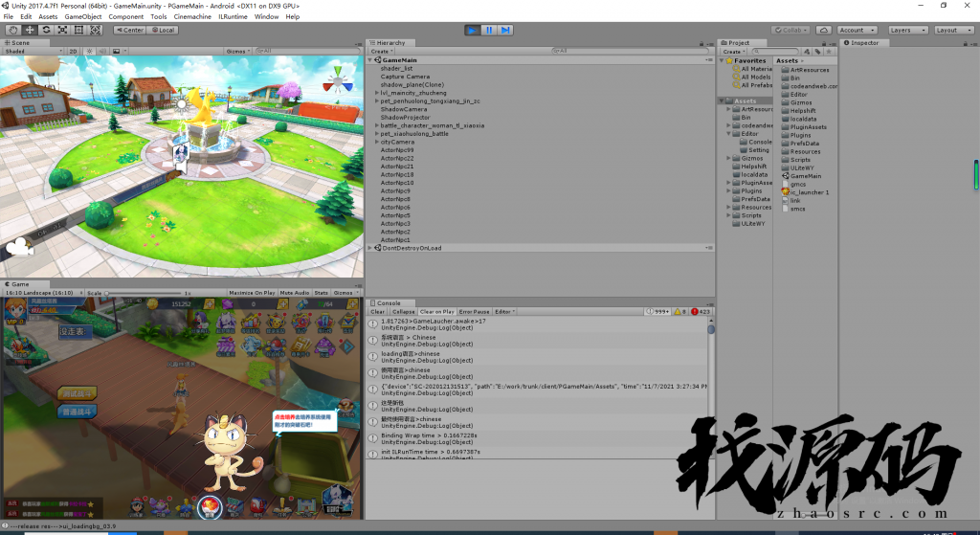Toggle Clear on Play in console

(x=436, y=311)
